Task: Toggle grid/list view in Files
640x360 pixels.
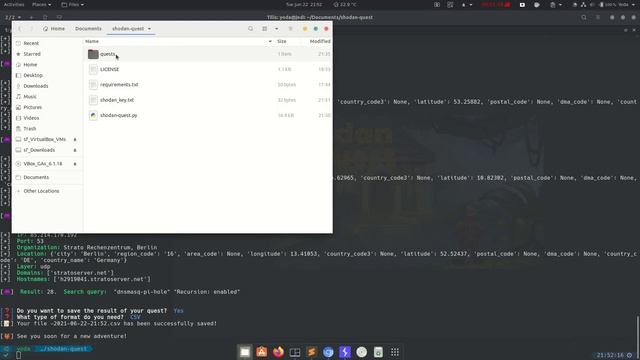Action: [x=264, y=29]
